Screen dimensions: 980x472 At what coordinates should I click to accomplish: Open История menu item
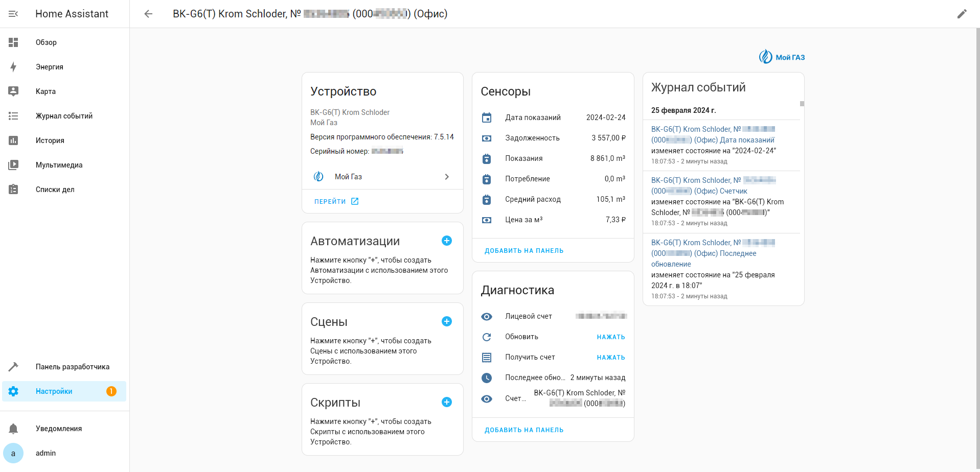coord(64,140)
